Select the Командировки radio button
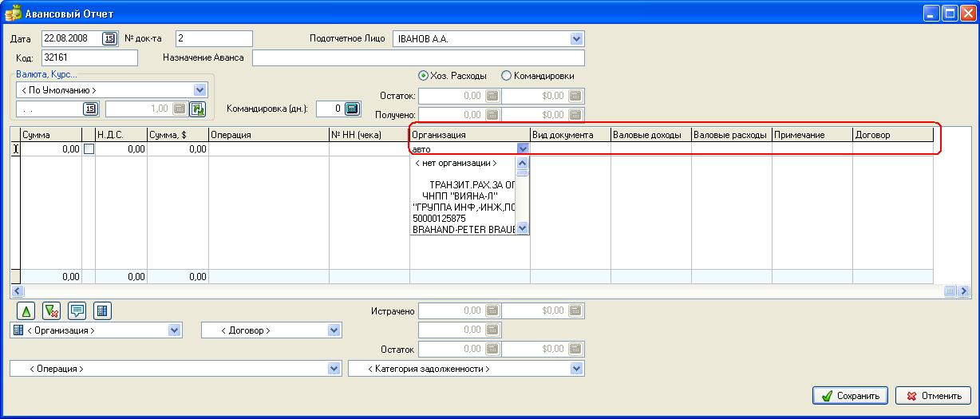980x419 pixels. pyautogui.click(x=506, y=76)
